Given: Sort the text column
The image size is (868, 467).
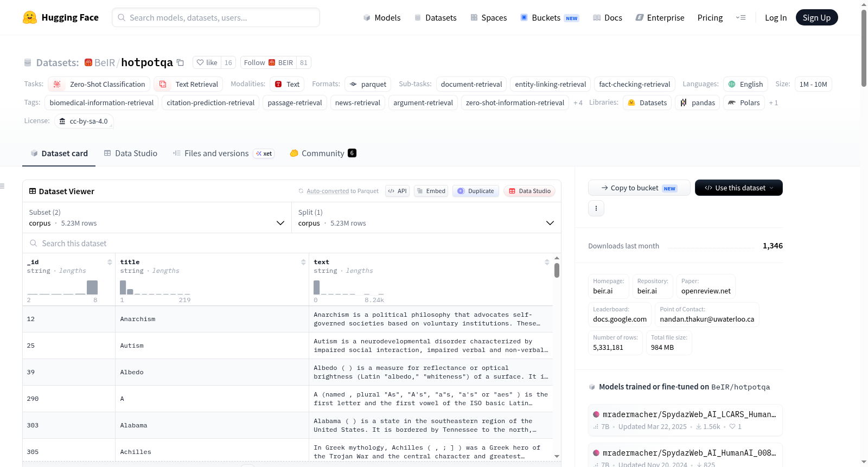Looking at the screenshot, I should click(547, 262).
